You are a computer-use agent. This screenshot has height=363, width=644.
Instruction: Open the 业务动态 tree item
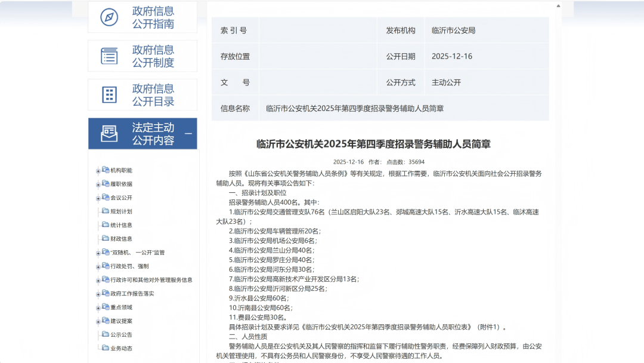point(121,349)
